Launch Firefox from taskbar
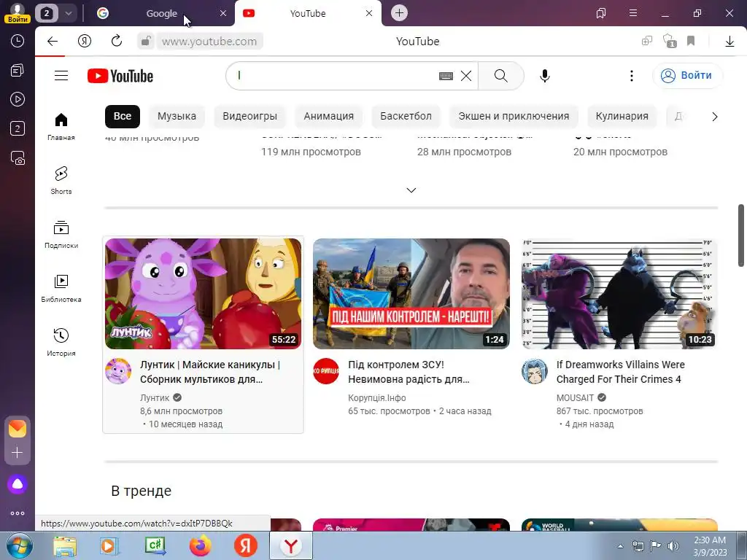Viewport: 747px width, 560px height. (200, 545)
